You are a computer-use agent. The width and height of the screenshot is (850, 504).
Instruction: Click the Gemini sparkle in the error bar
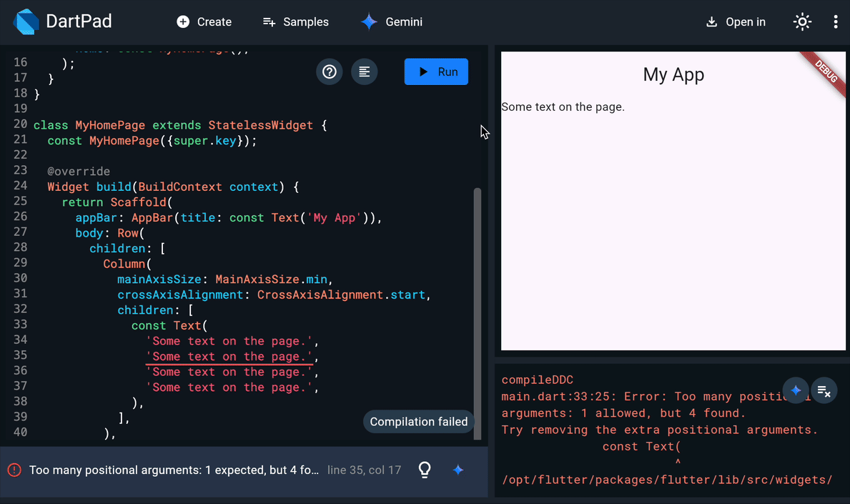[458, 470]
